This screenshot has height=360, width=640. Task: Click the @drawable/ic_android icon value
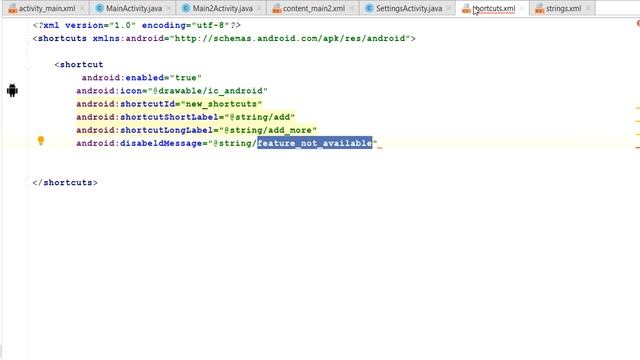coord(208,91)
